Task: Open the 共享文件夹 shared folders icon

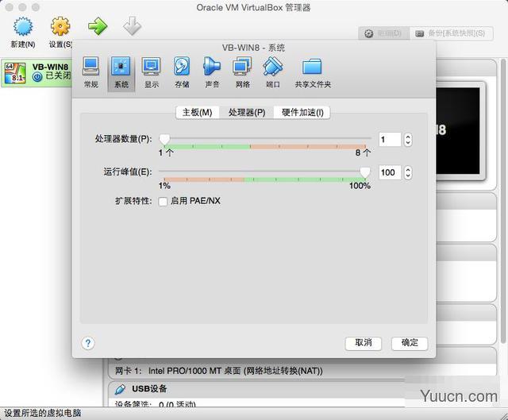Action: point(312,67)
